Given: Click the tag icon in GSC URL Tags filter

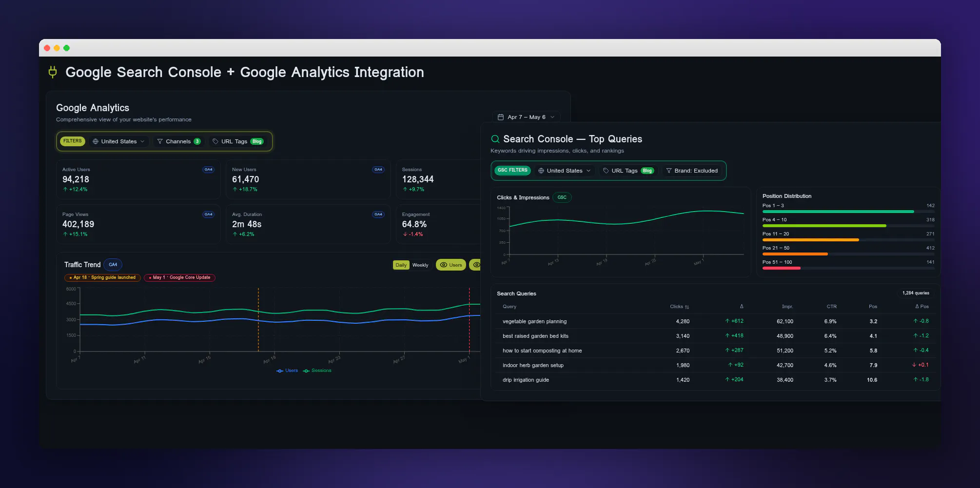Looking at the screenshot, I should pyautogui.click(x=606, y=171).
